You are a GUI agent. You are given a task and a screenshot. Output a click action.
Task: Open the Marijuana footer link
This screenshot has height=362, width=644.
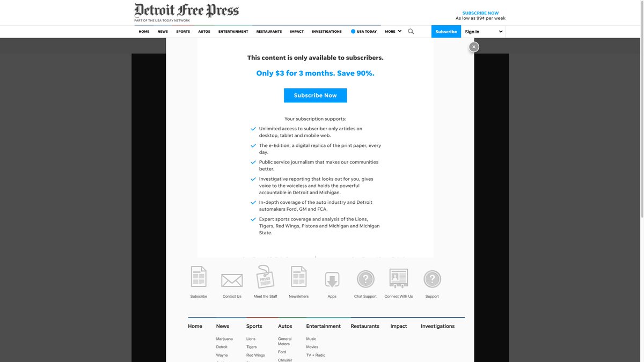pyautogui.click(x=224, y=339)
